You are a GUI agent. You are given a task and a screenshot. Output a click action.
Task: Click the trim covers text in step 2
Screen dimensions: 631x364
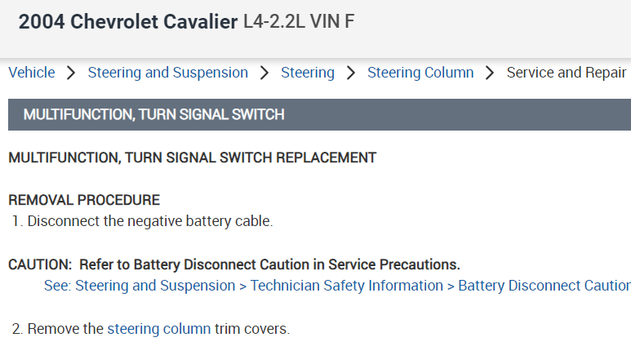pyautogui.click(x=252, y=329)
